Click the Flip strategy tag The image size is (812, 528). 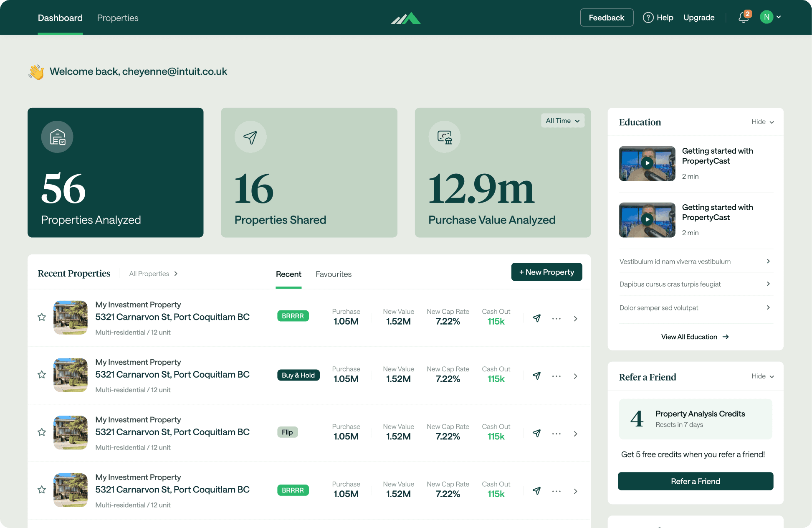tap(287, 432)
